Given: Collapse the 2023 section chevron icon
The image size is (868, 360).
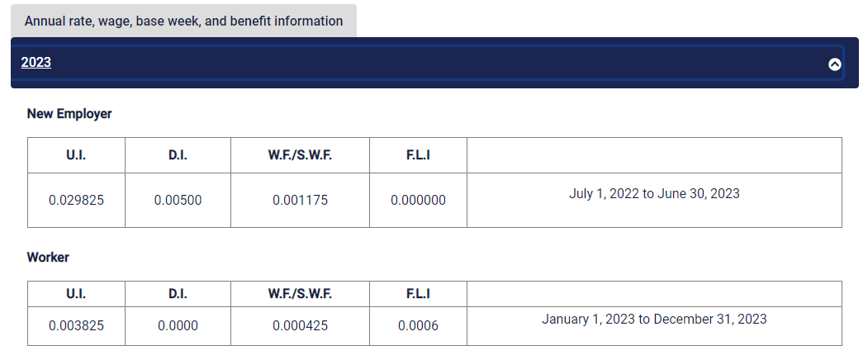Looking at the screenshot, I should 834,64.
